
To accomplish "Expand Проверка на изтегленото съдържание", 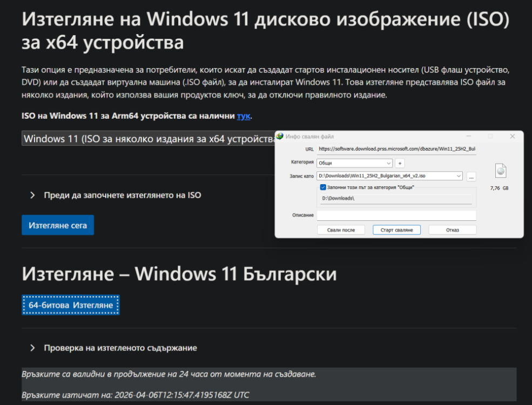I will tap(113, 348).
